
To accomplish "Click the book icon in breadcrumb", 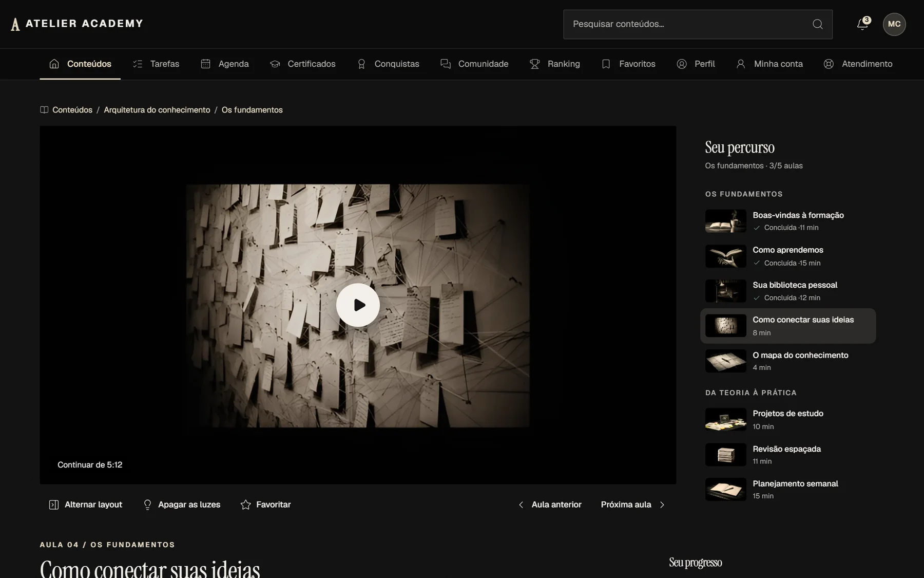I will 44,110.
